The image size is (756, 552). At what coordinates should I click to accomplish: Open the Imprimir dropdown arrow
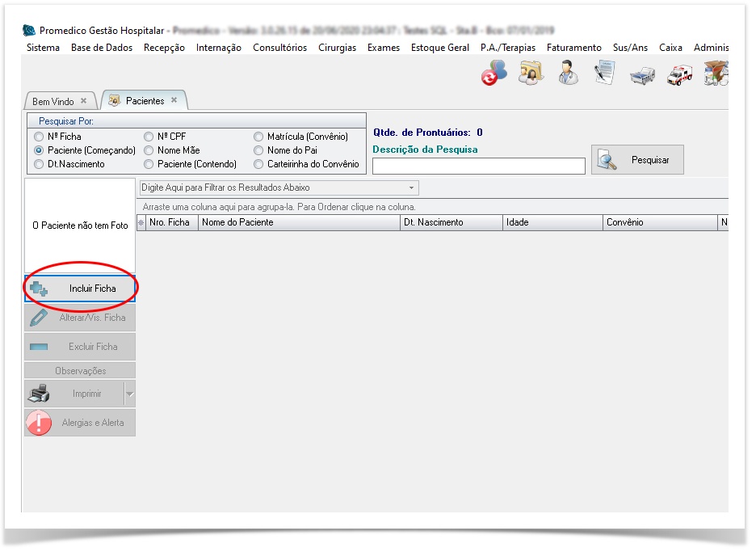[x=129, y=394]
